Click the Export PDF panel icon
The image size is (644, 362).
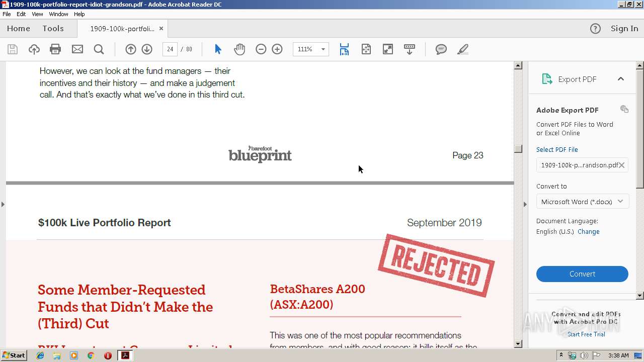tap(547, 79)
